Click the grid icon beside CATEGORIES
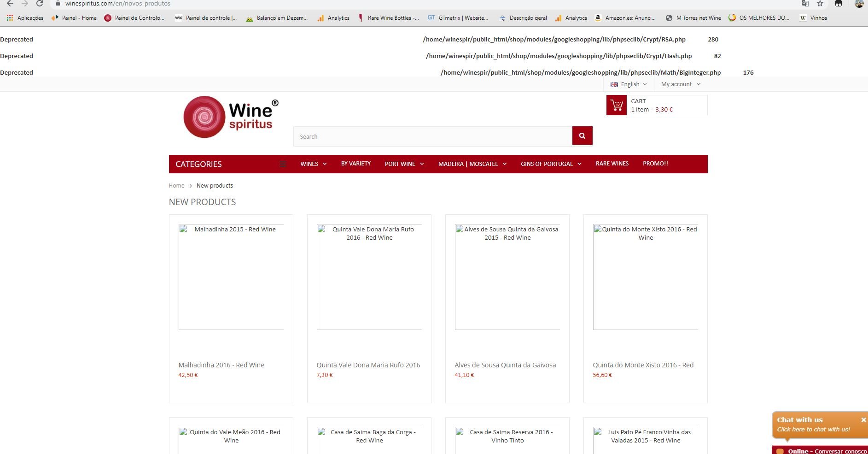868x454 pixels. click(x=283, y=164)
